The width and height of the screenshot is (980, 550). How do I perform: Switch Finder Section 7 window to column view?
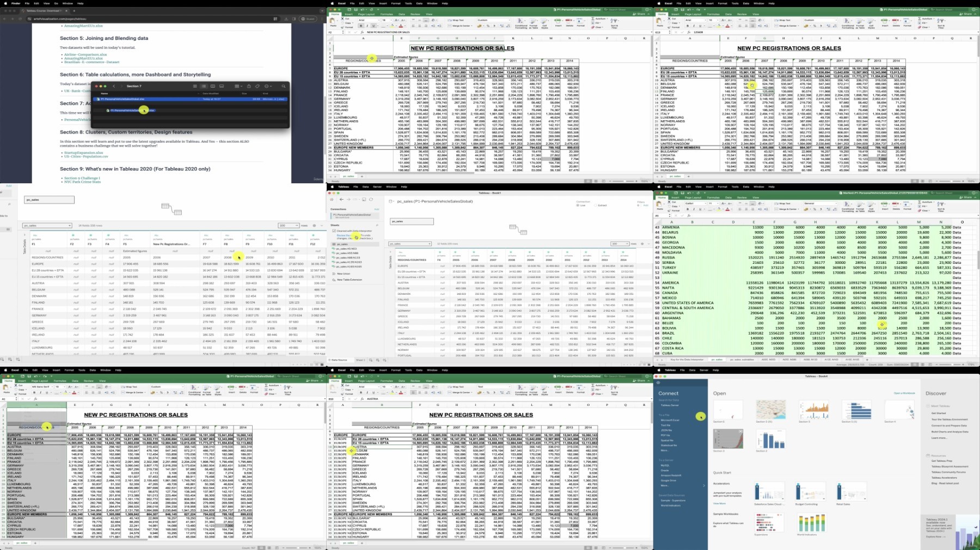pyautogui.click(x=213, y=86)
